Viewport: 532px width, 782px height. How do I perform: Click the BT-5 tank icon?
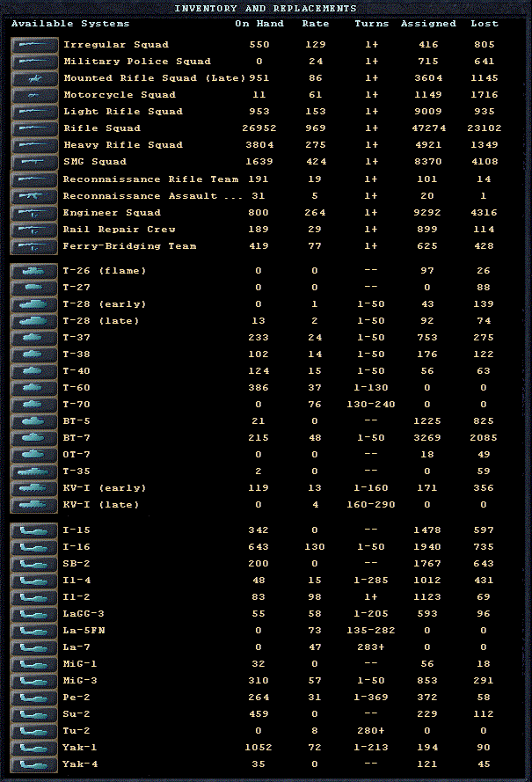[34, 421]
